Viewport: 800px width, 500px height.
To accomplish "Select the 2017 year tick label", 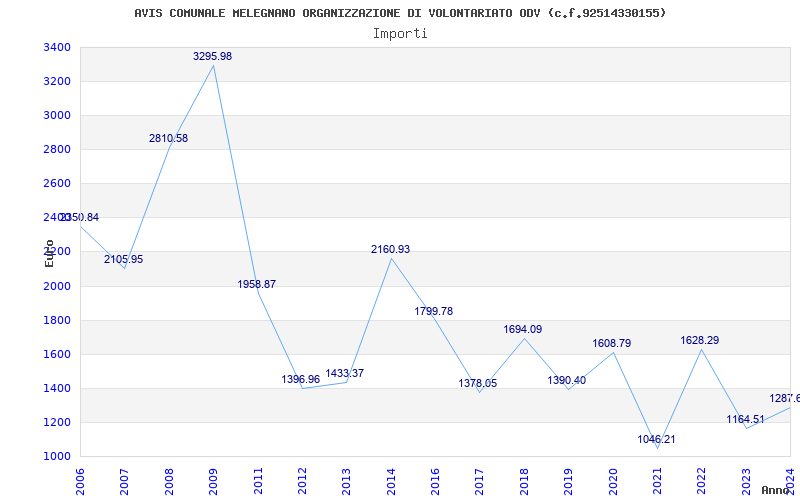I will [x=480, y=482].
